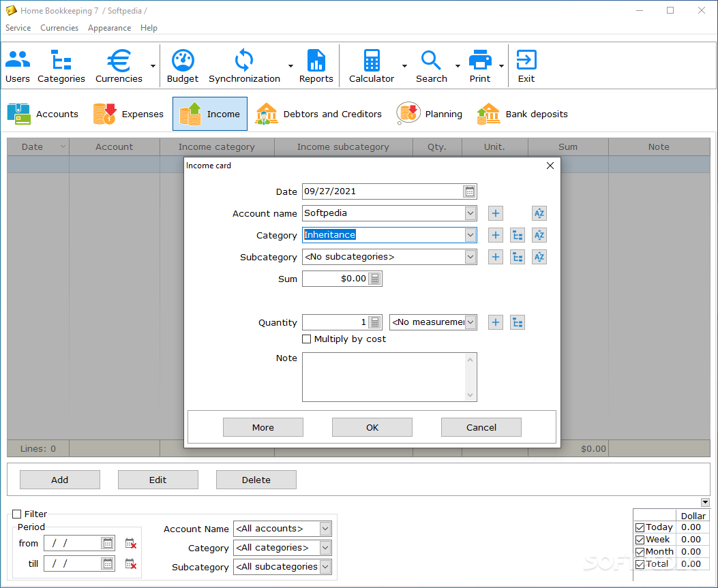Viewport: 718px width, 588px height.
Task: Confirm Income card with OK
Action: point(372,427)
